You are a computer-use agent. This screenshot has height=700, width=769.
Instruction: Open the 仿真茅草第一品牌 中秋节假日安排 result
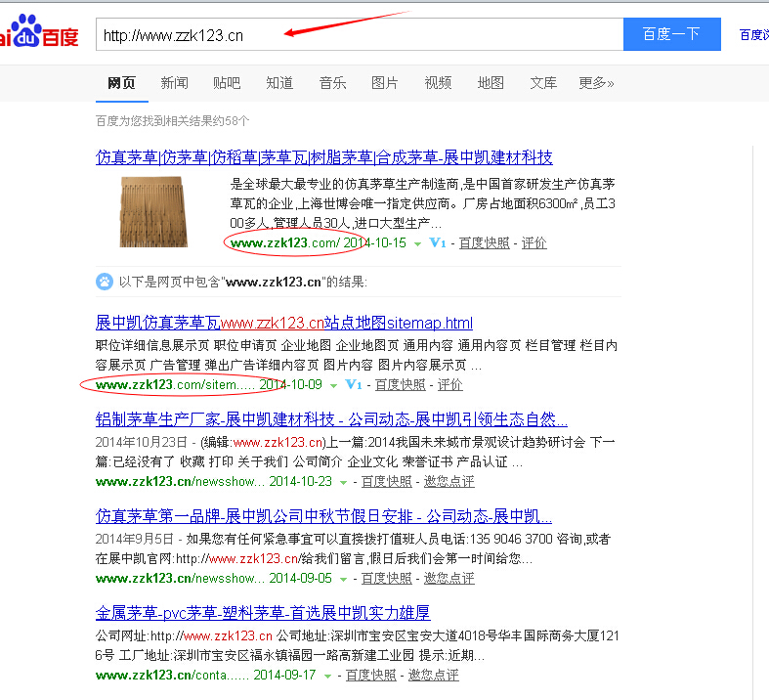click(x=323, y=516)
